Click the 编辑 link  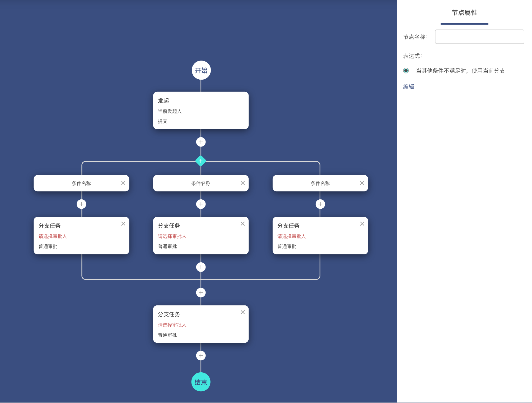408,87
